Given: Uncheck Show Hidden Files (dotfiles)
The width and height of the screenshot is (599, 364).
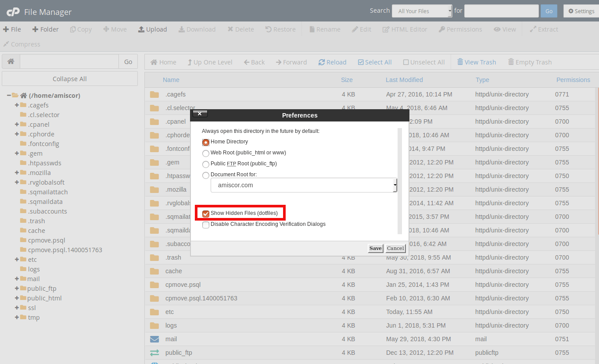Looking at the screenshot, I should [206, 214].
